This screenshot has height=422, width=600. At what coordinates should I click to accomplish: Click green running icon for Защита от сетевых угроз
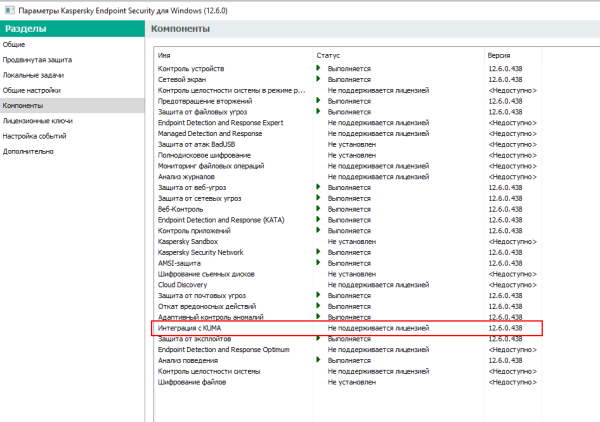tap(318, 198)
